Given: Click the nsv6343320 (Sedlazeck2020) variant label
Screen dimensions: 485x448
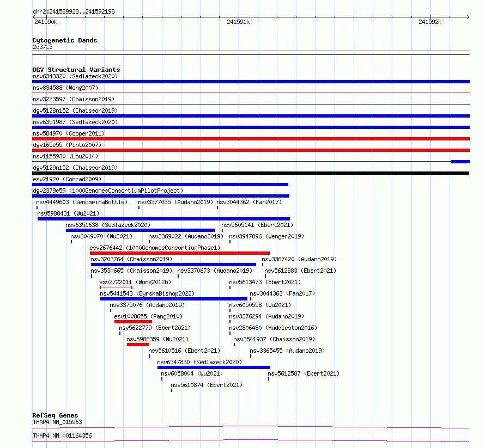Looking at the screenshot, I should pos(75,76).
